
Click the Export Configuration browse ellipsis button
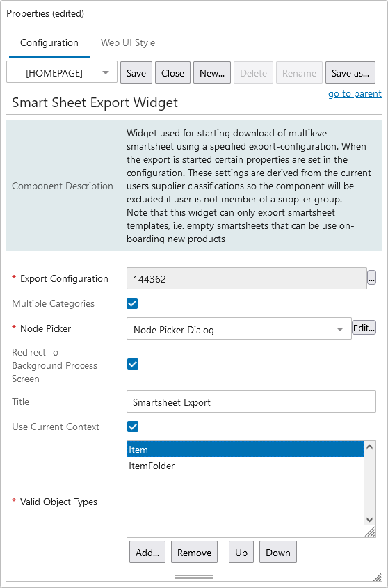coord(371,278)
